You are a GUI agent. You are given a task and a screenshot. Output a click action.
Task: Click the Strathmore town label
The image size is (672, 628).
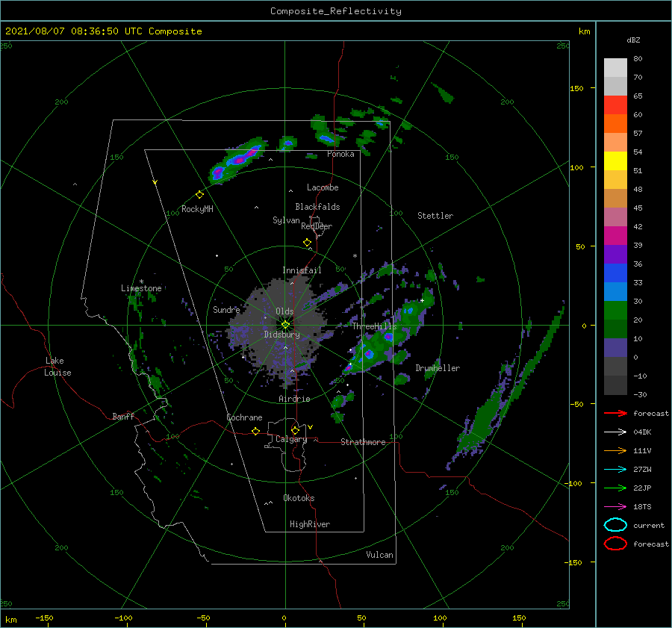pos(363,442)
